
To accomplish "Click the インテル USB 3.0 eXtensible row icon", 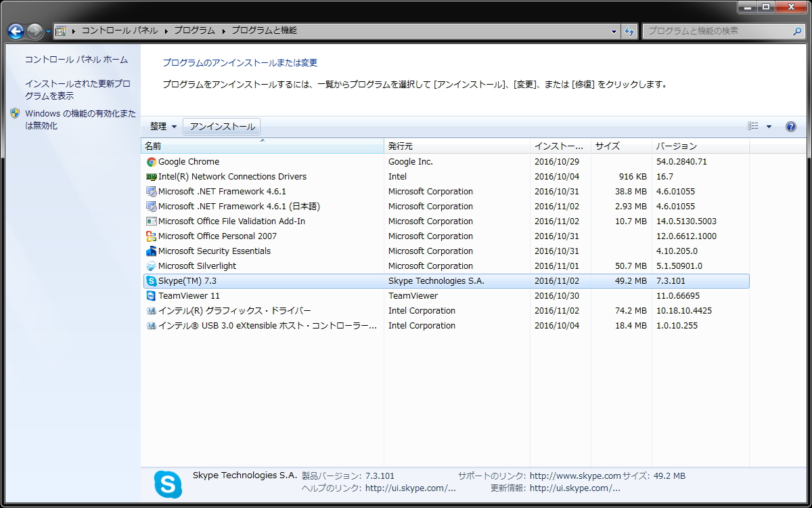I will click(152, 326).
